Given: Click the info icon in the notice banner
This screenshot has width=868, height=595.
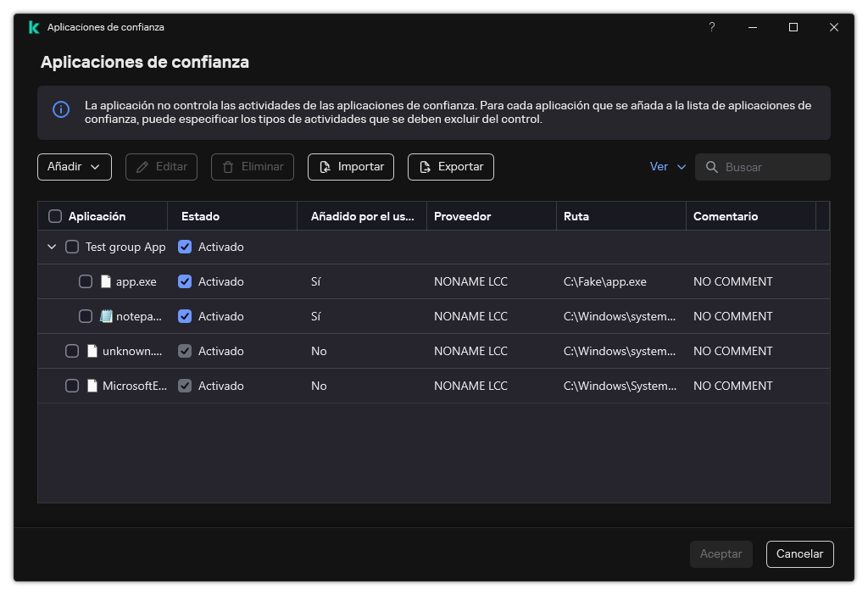Looking at the screenshot, I should [x=60, y=110].
